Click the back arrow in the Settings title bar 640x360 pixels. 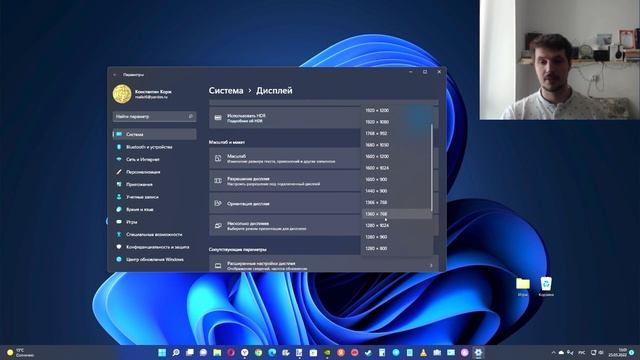point(115,75)
